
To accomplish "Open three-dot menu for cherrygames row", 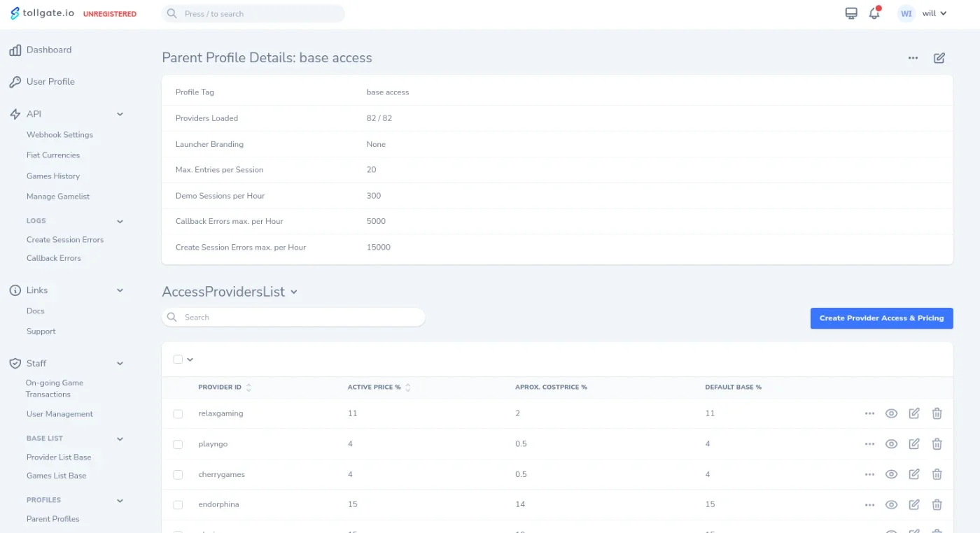I will click(869, 474).
